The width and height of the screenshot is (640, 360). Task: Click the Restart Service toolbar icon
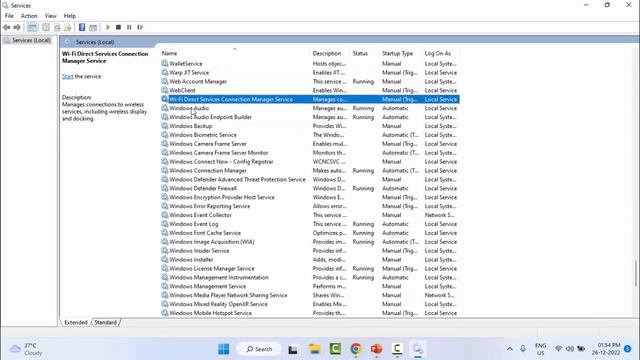tap(140, 27)
